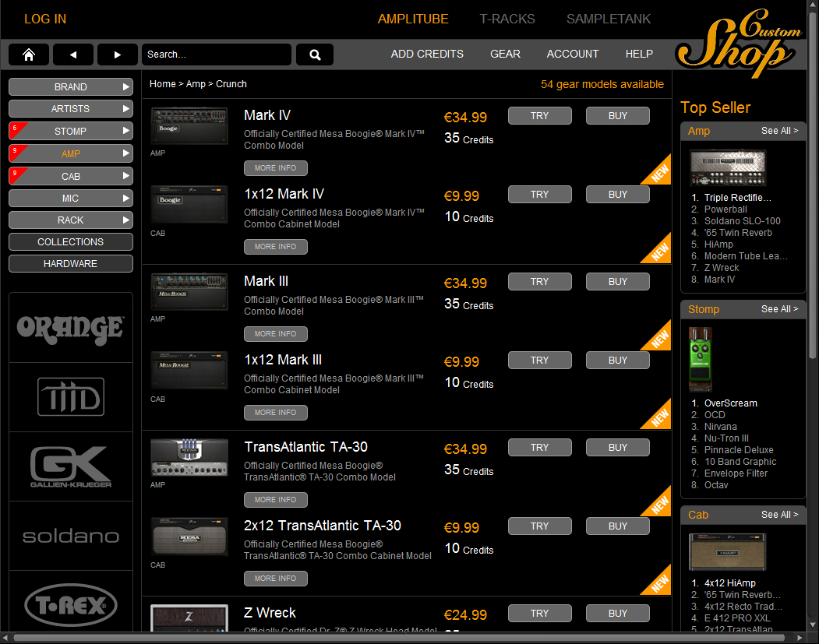Select the 1x12 Mark III cab thumbnail
The height and width of the screenshot is (644, 819).
coord(189,371)
